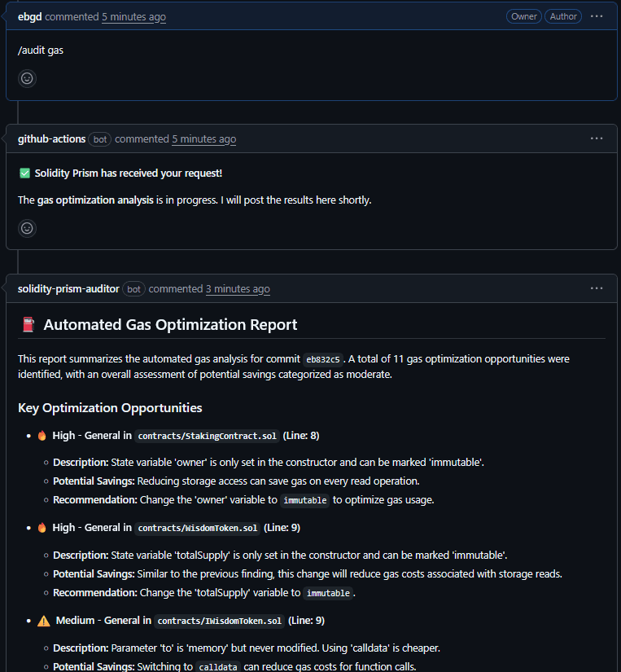Open the solidity-prism-auditor profile link
Screen dimensions: 621x672
pyautogui.click(x=68, y=288)
